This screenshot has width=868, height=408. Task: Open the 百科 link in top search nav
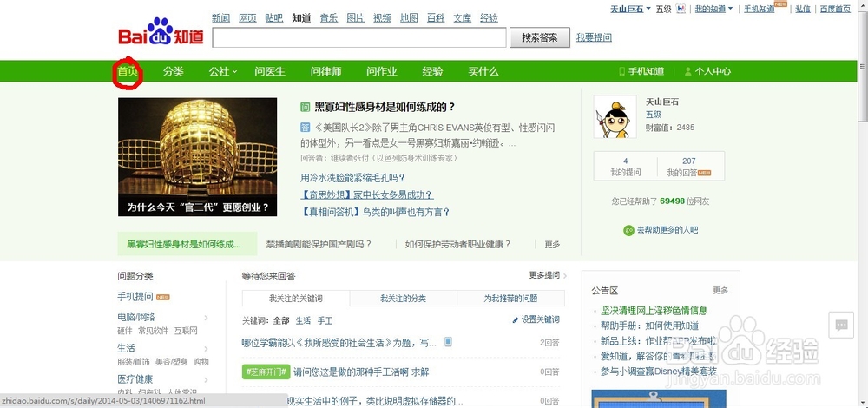(x=436, y=17)
